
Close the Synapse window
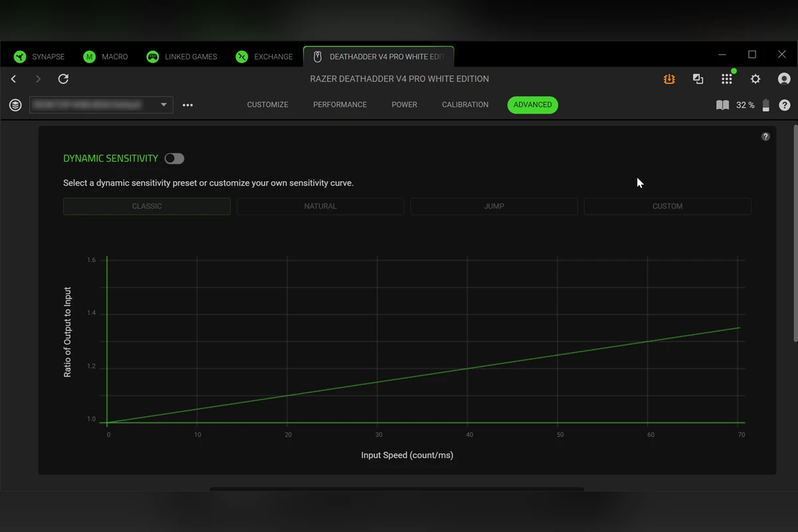point(782,55)
